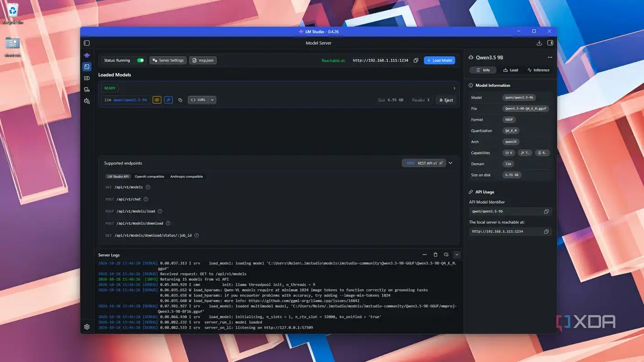The height and width of the screenshot is (362, 644).
Task: Open the Recycle Bin on desktop
Action: tap(13, 14)
